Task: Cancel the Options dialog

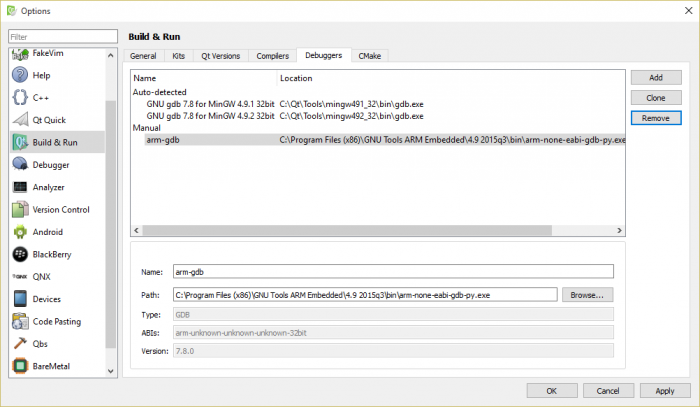Action: (x=608, y=390)
